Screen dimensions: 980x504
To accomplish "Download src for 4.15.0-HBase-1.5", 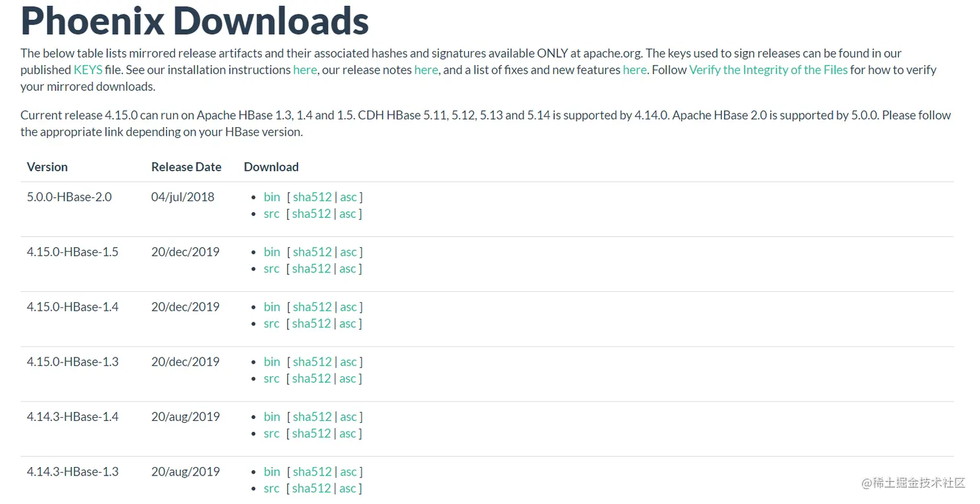I will pyautogui.click(x=272, y=269).
